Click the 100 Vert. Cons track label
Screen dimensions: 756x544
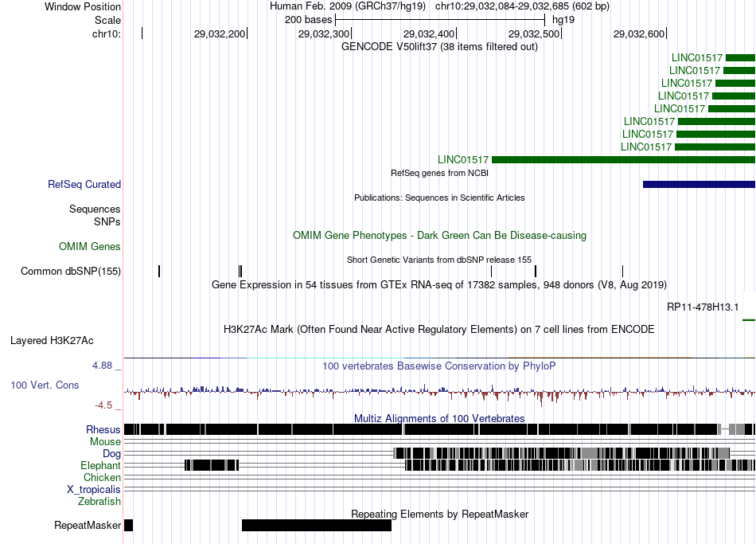tap(45, 385)
